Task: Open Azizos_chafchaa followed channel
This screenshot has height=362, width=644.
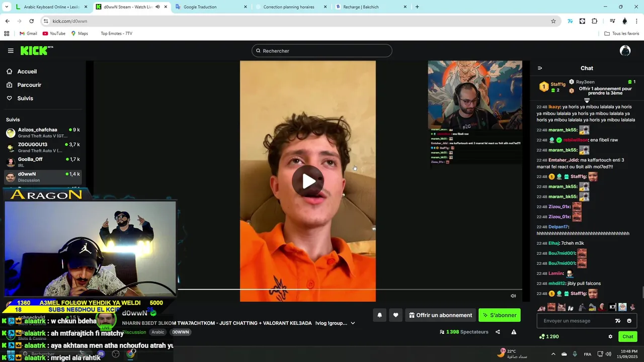Action: click(x=43, y=133)
